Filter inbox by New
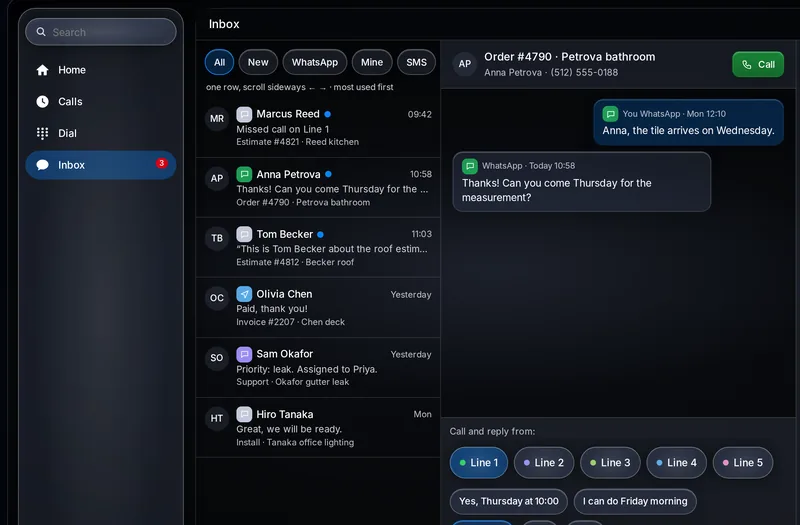 [258, 62]
